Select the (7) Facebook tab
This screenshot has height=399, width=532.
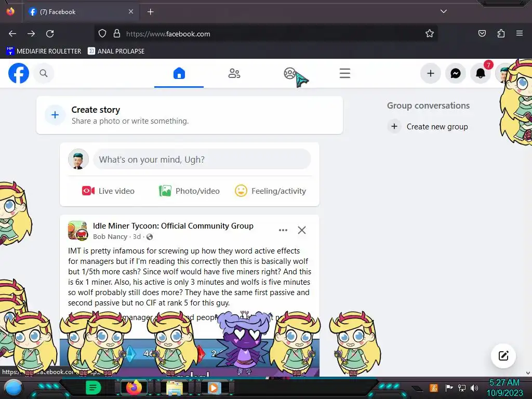point(82,12)
